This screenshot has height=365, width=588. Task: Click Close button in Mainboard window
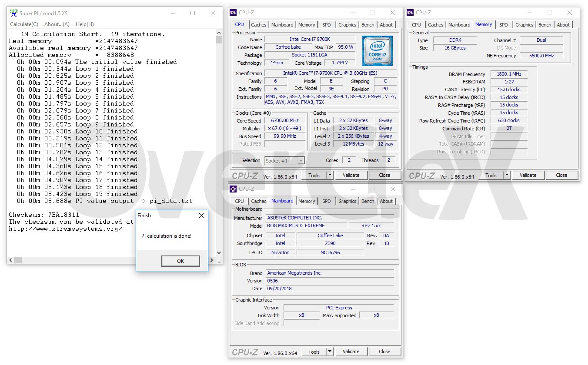tap(384, 352)
